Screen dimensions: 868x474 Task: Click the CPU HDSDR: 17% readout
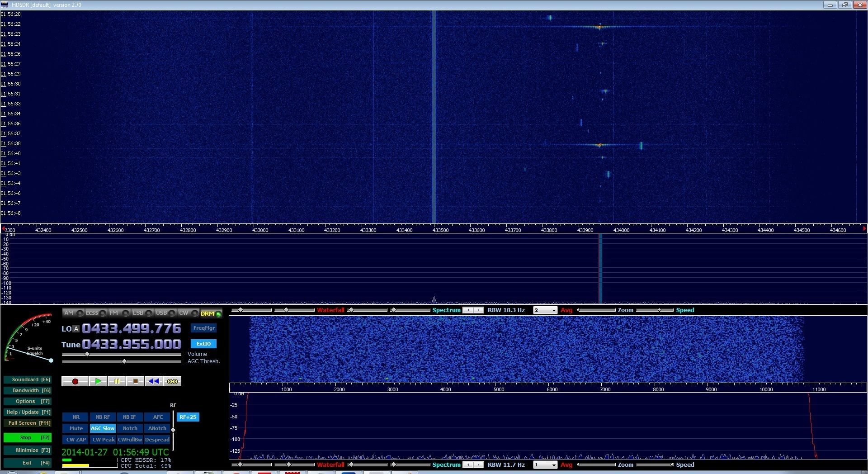point(146,460)
